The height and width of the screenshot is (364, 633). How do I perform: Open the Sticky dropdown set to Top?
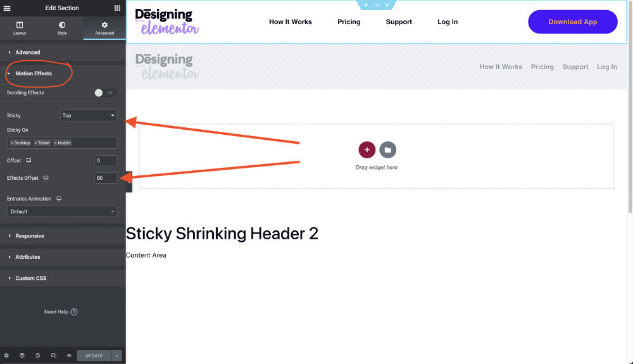[x=89, y=115]
